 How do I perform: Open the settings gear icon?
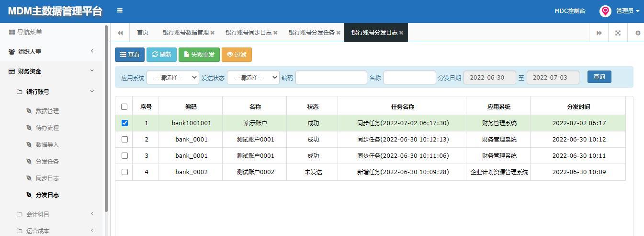click(638, 33)
